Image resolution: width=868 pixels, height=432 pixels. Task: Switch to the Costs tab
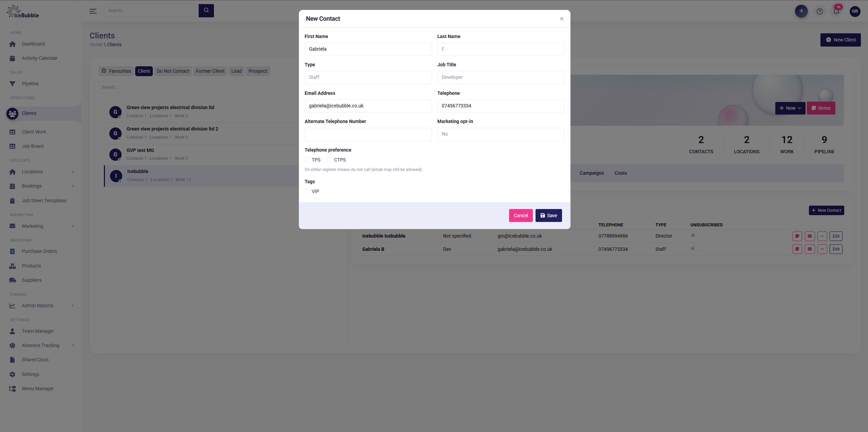(x=621, y=173)
